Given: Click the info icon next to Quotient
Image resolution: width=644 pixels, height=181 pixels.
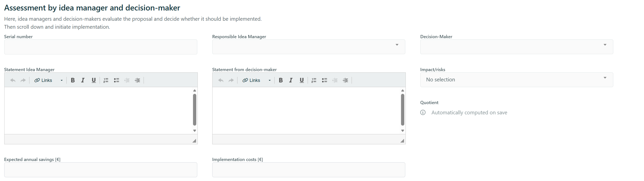Looking at the screenshot, I should 423,113.
